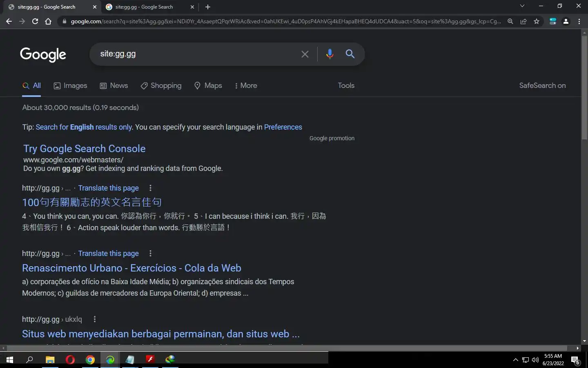Open File Explorer from taskbar
Screen dimensions: 588x368
(50, 360)
